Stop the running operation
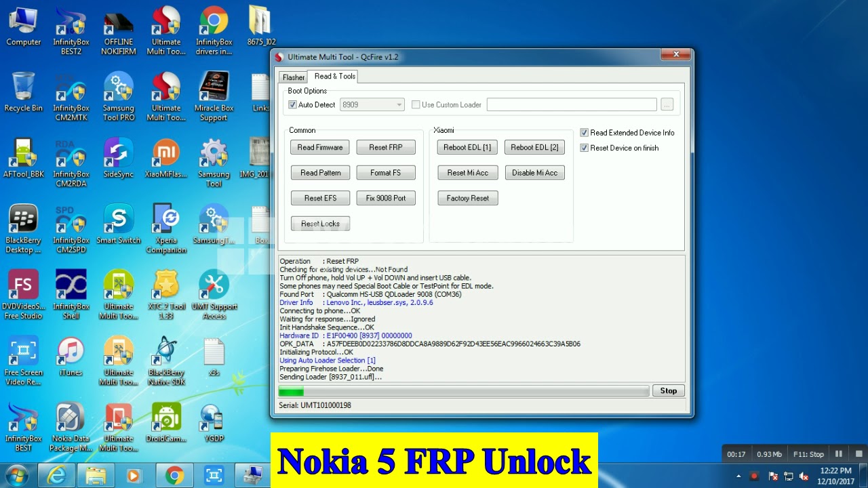The image size is (868, 488). coord(669,390)
